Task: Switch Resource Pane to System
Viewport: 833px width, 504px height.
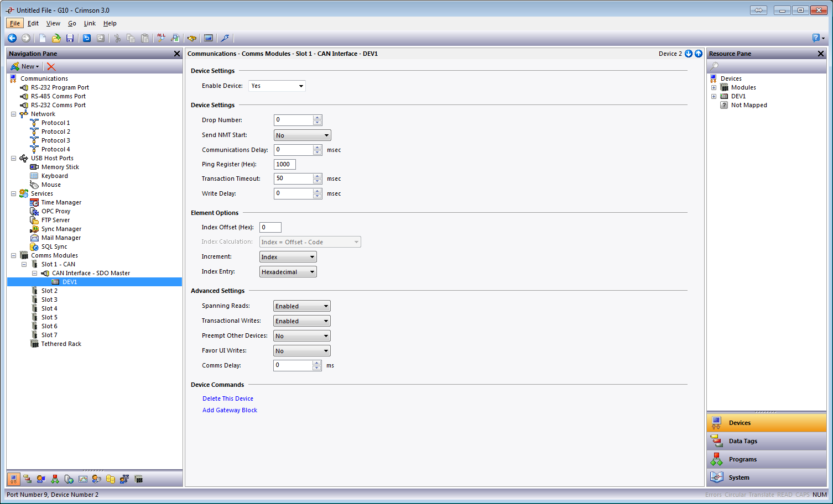Action: [767, 477]
